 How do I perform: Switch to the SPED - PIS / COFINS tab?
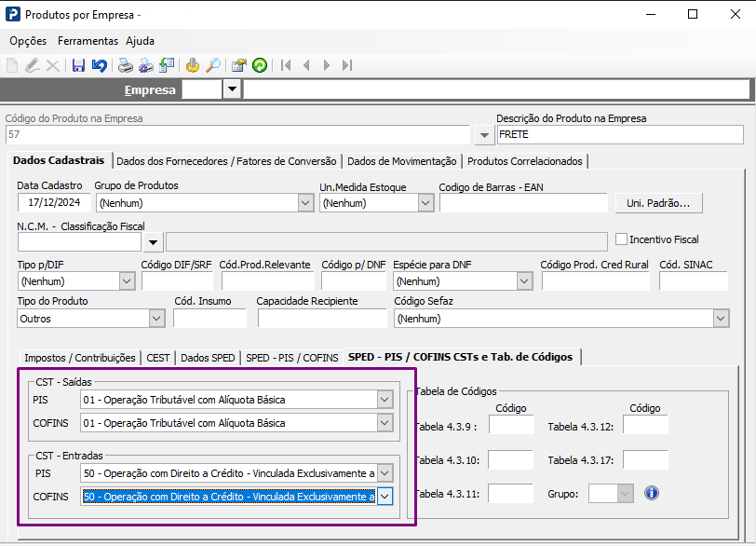coord(292,358)
